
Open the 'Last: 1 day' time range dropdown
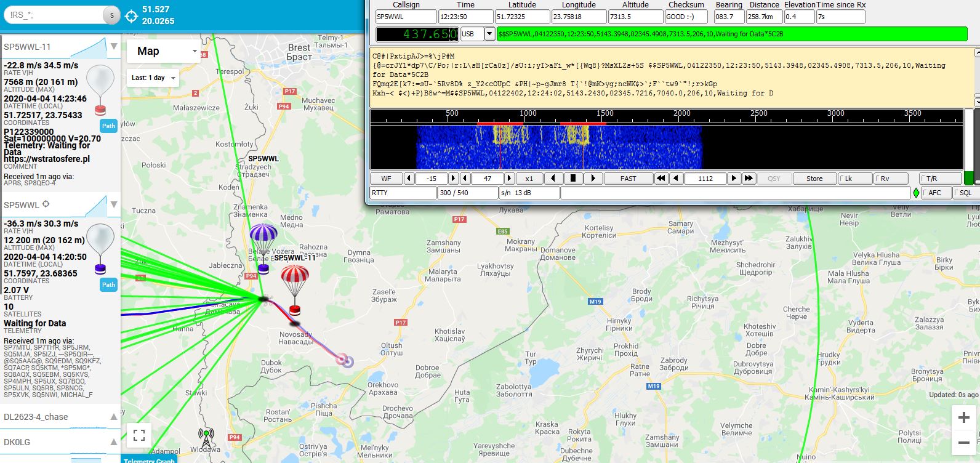click(153, 78)
